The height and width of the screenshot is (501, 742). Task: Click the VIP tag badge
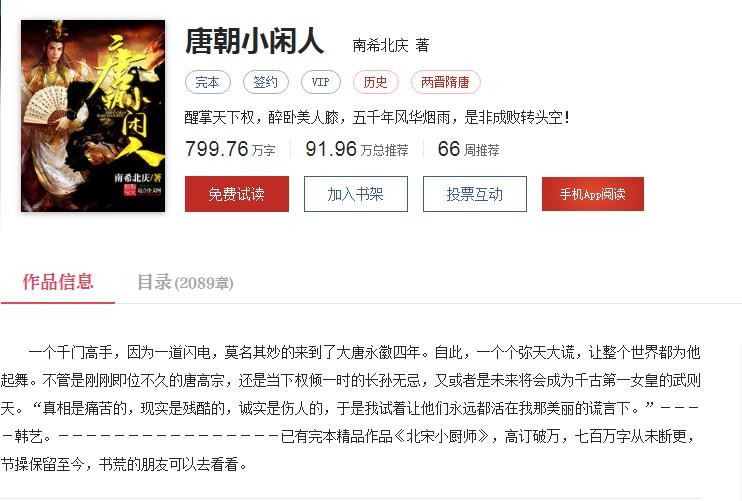click(321, 82)
